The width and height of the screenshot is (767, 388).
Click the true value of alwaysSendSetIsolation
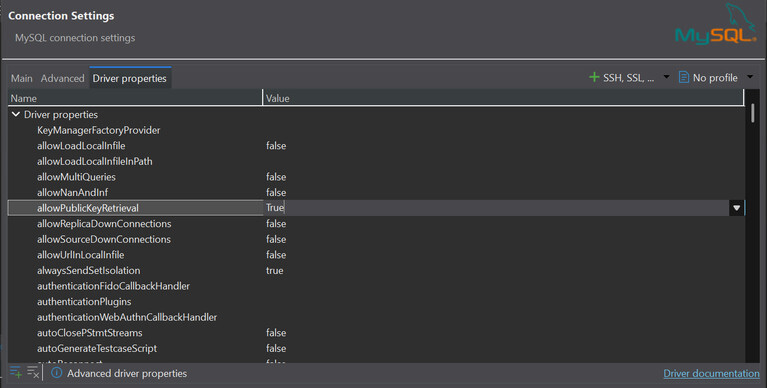[274, 271]
